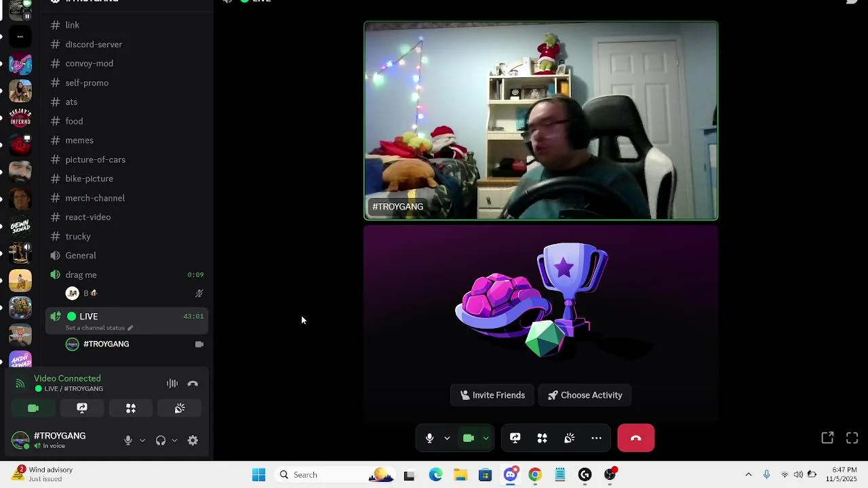Click the Set a channel status text

point(95,328)
